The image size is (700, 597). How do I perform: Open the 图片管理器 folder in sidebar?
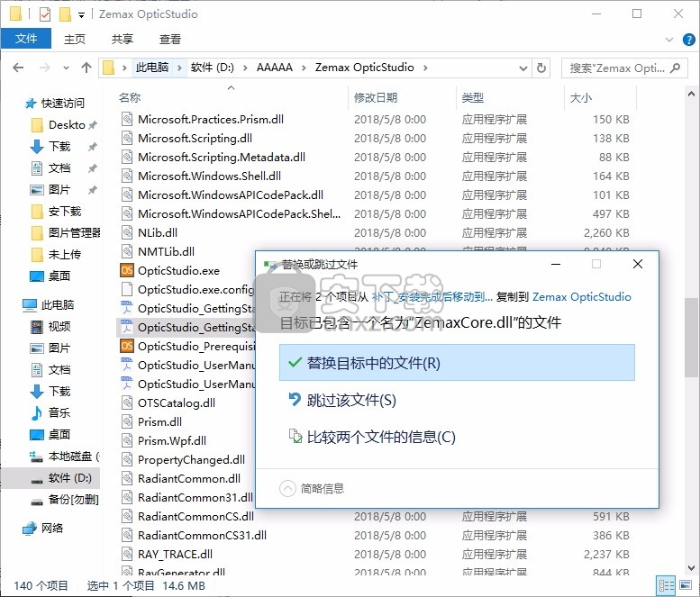tap(74, 233)
